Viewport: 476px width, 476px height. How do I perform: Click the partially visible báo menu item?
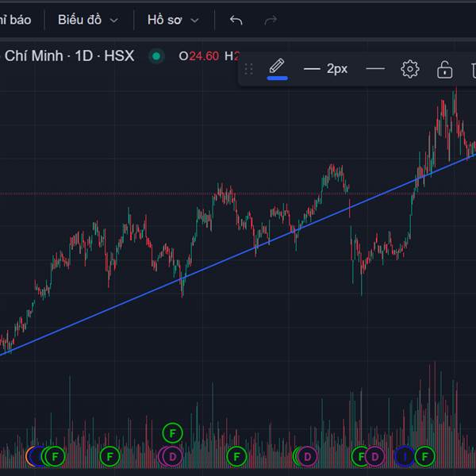16,20
